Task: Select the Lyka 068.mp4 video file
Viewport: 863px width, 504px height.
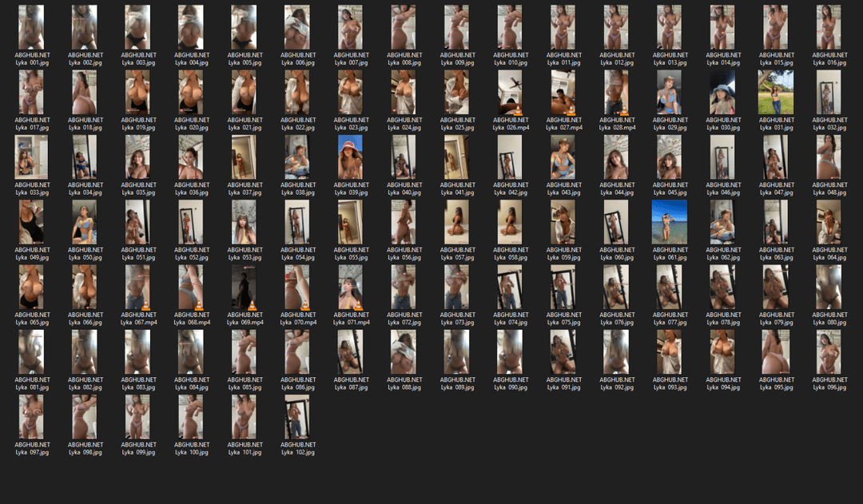Action: click(190, 288)
